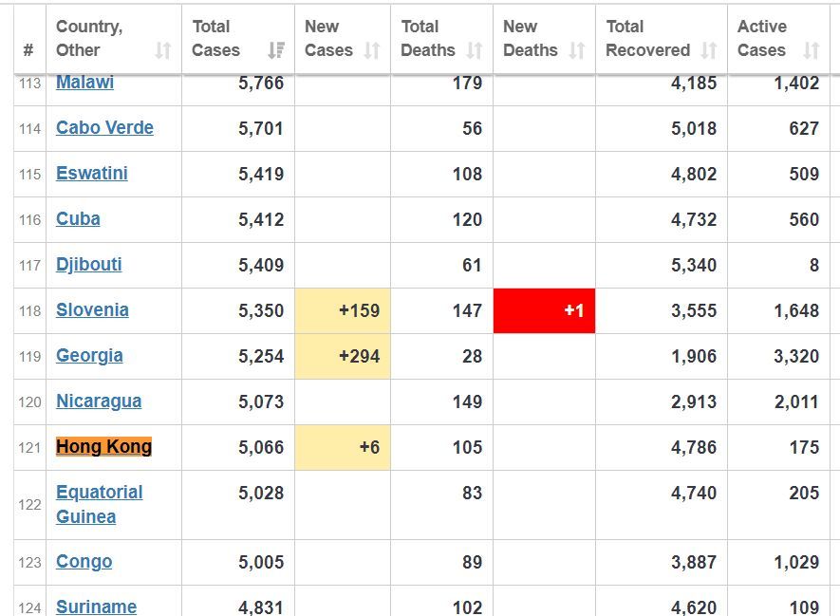
Task: Click highlighted Hong Kong entry
Action: click(x=103, y=447)
